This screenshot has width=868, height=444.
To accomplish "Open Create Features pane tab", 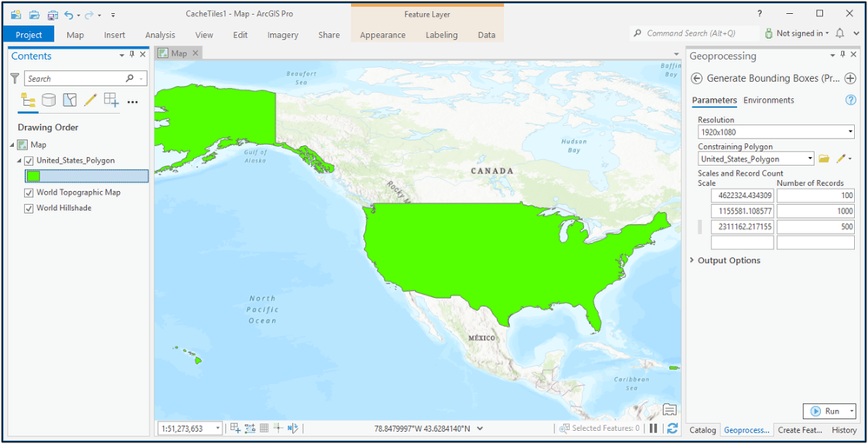I will [x=800, y=429].
